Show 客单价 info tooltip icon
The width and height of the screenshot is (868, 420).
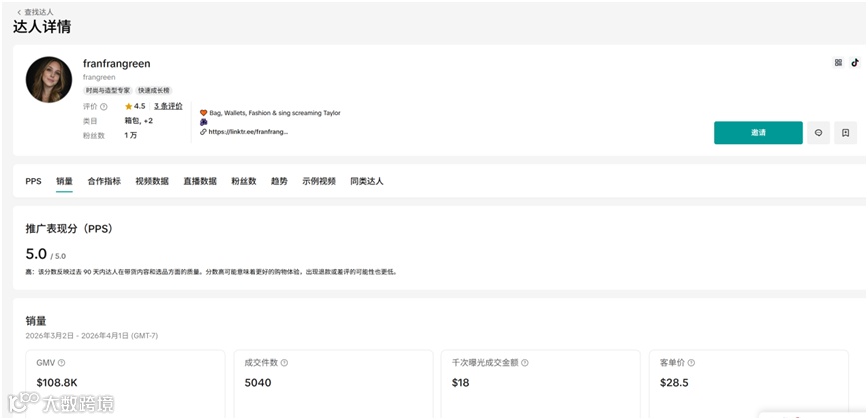(x=691, y=363)
